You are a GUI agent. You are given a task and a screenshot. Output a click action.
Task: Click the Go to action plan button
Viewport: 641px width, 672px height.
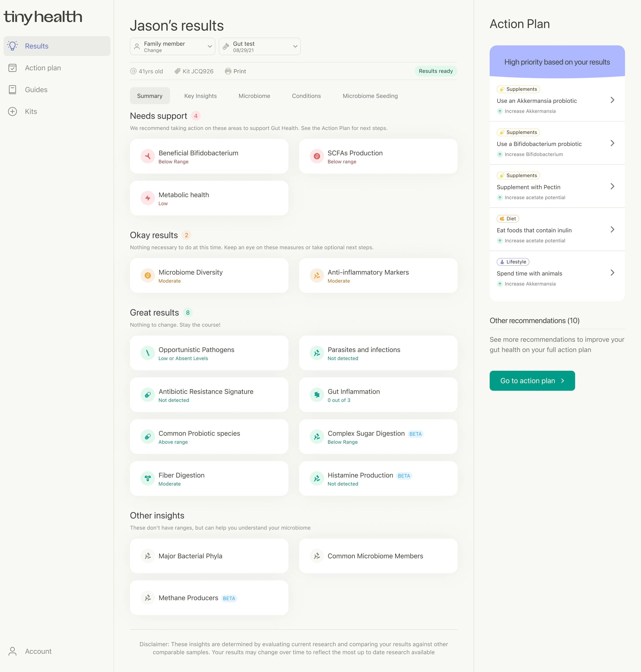point(532,381)
